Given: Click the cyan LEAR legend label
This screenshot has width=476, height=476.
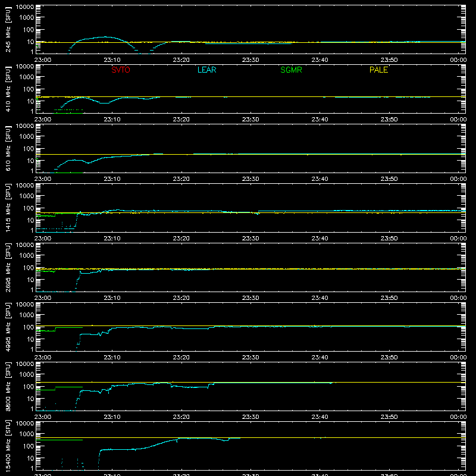Looking at the screenshot, I should (206, 70).
